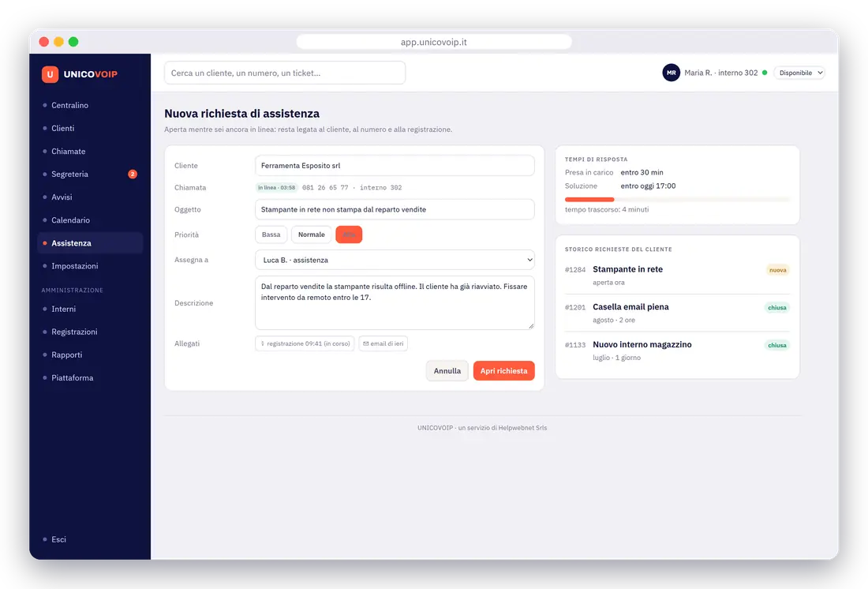
Task: Click the nuova status tag on ticket #1284
Action: 778,270
